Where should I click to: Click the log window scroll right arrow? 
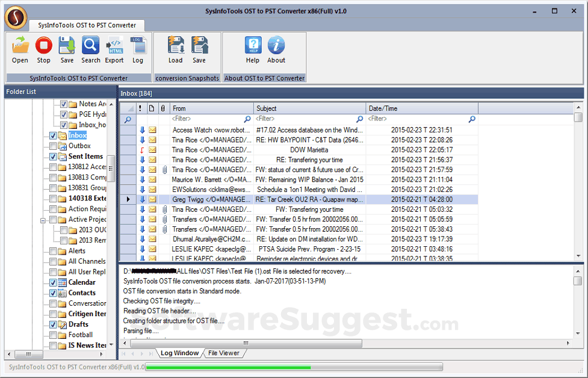point(568,343)
